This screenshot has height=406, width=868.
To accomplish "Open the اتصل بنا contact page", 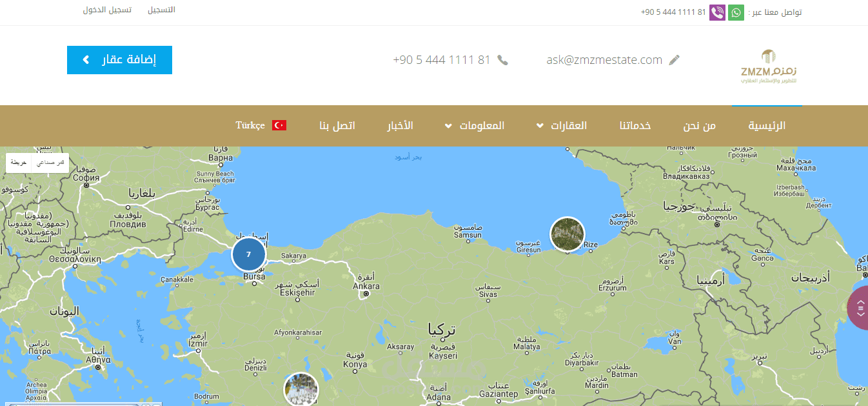I will click(337, 125).
